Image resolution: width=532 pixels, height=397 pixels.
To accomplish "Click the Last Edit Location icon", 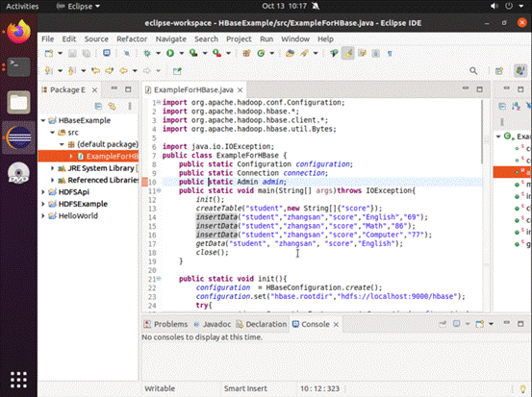I will point(95,71).
